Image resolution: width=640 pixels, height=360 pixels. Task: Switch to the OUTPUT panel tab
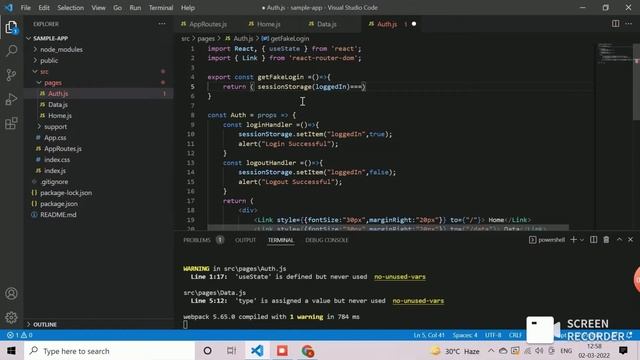245,240
